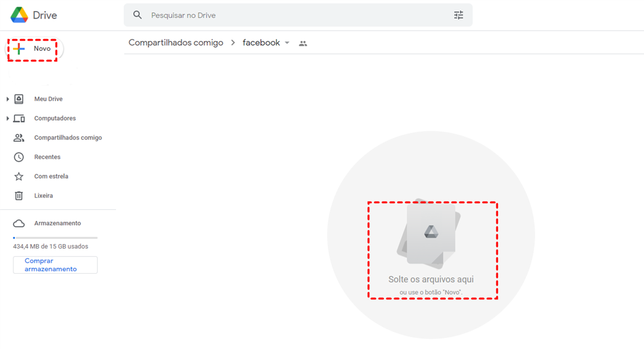Click the Comprar armazenamento button
Viewport: 644px width, 349px height.
(55, 265)
